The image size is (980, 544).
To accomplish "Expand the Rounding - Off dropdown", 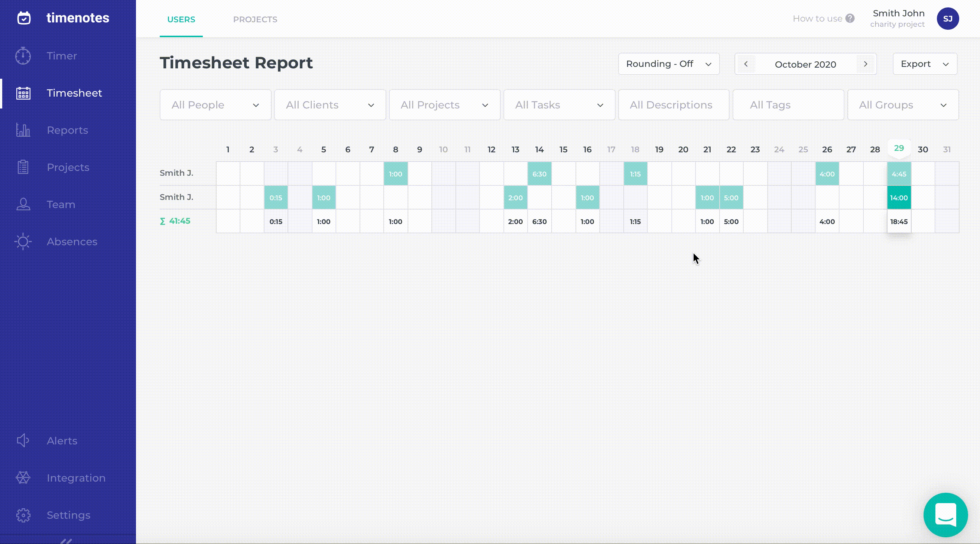I will (x=668, y=64).
